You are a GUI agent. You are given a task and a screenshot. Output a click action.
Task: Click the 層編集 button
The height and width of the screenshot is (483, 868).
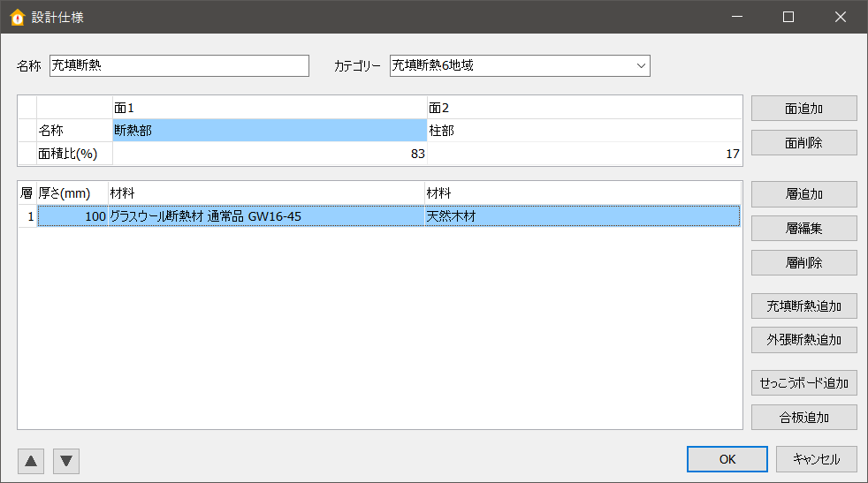(x=803, y=228)
